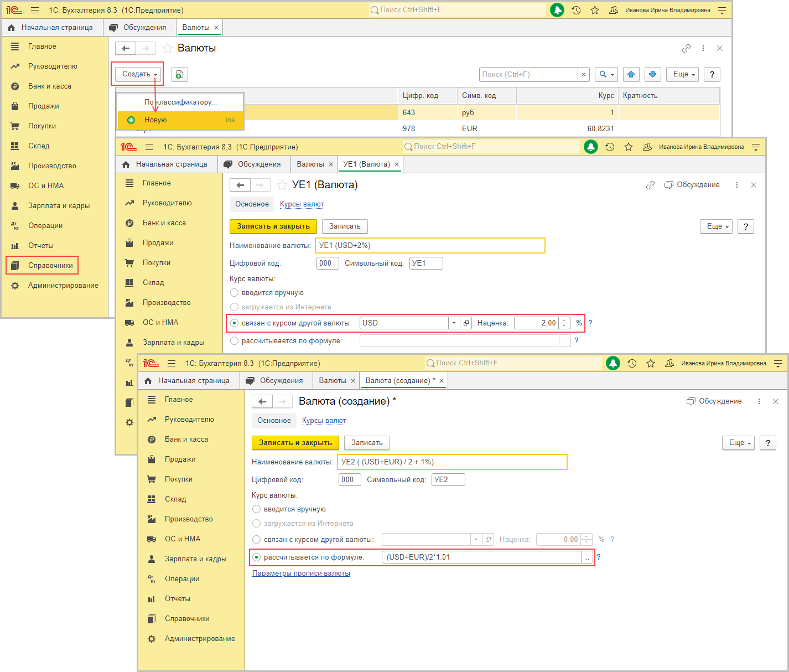Screen dimensions: 789x672
Task: Expand USD currency dropdown arrow in УЕ1
Action: (454, 323)
